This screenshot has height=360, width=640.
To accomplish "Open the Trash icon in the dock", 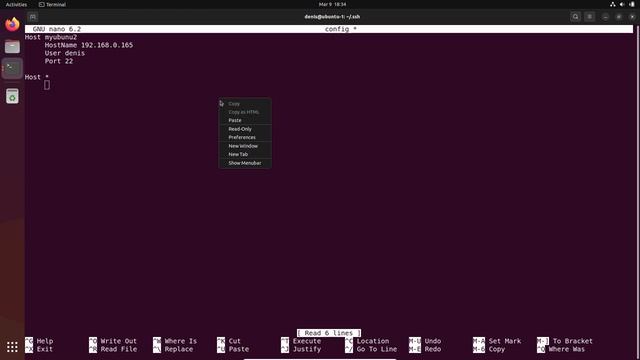I will coord(12,96).
